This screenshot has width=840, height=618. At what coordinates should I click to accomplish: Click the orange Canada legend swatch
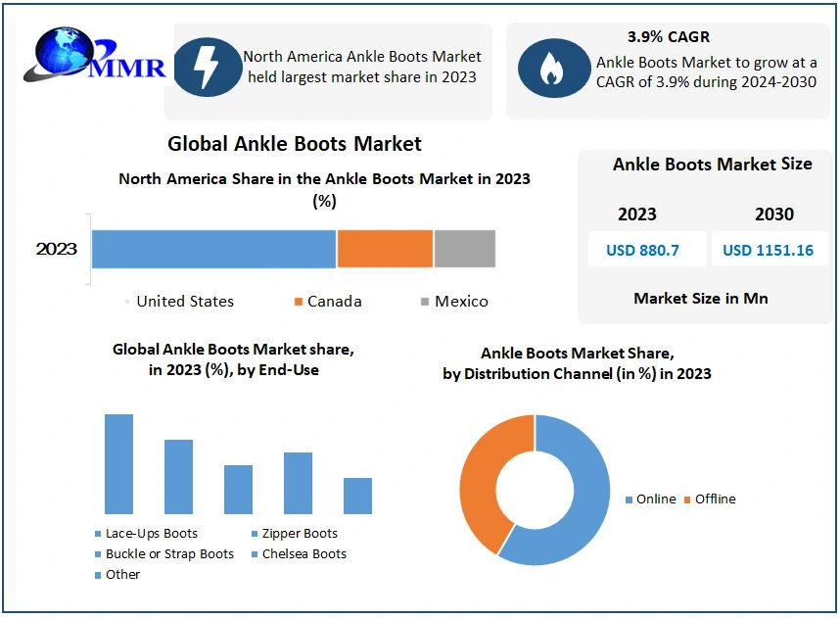pyautogui.click(x=298, y=302)
